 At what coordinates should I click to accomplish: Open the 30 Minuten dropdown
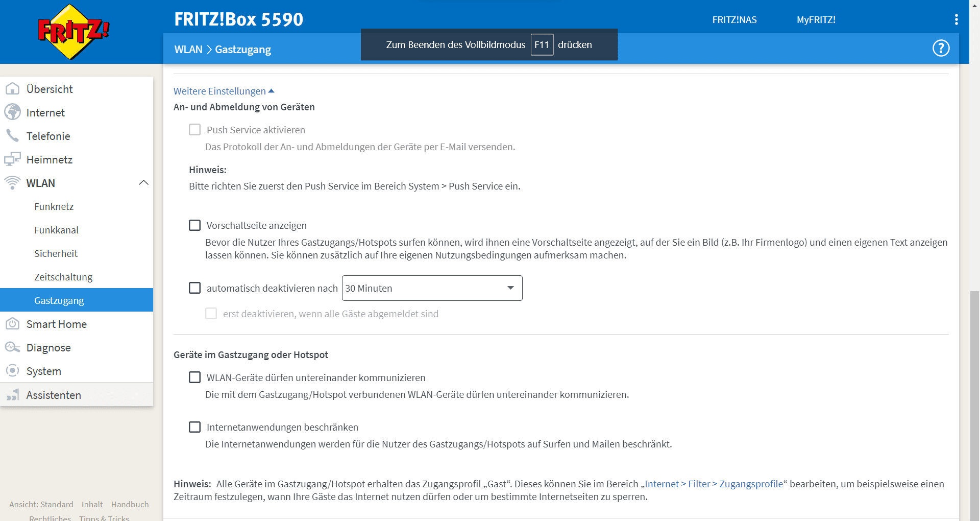pos(432,288)
